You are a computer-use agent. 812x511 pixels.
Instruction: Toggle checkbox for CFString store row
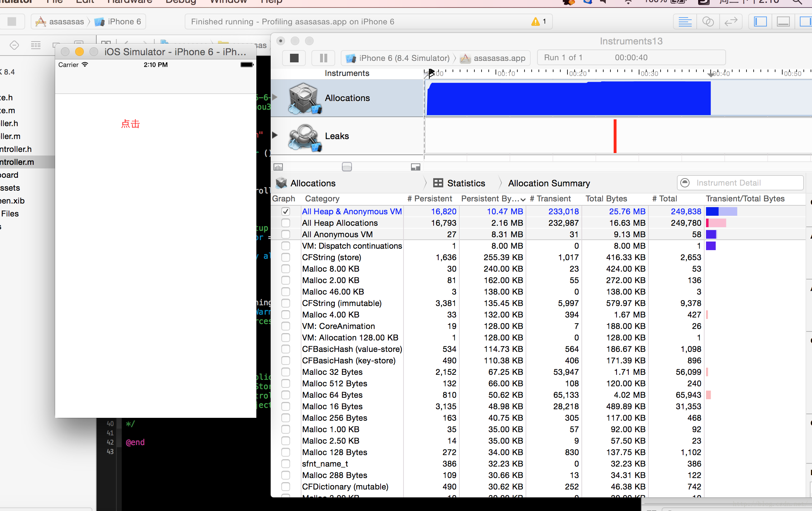[284, 257]
